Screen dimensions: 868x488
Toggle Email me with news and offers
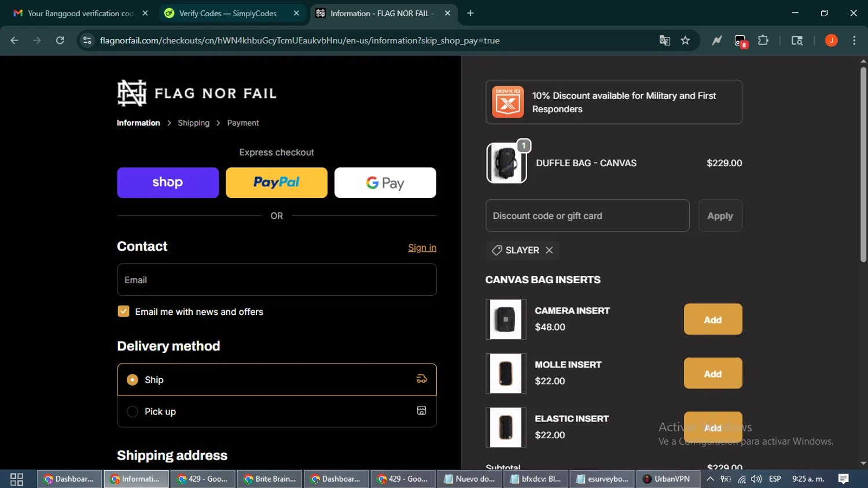[x=123, y=311]
